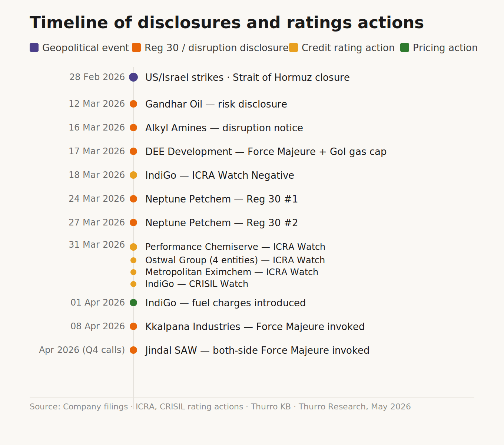Click the date '16 Mar 2026'
Image resolution: width=504 pixels, height=445 pixels.
coord(97,128)
